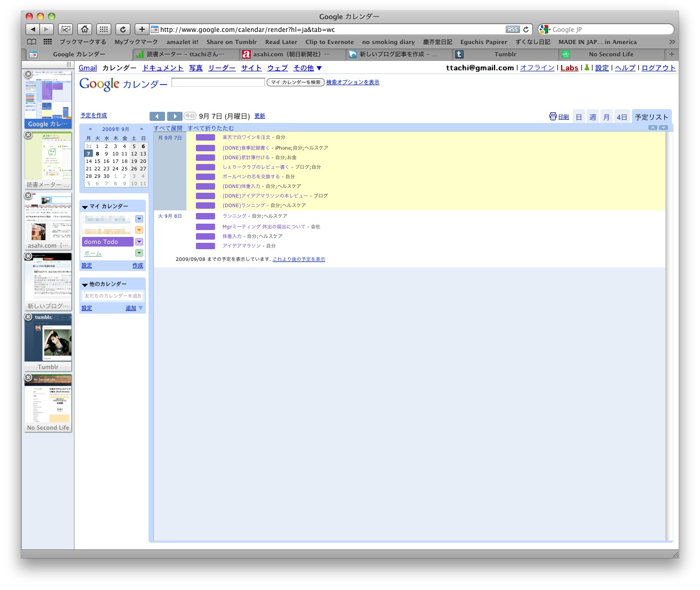
Task: Open a new tab with plus button
Action: pos(671,54)
